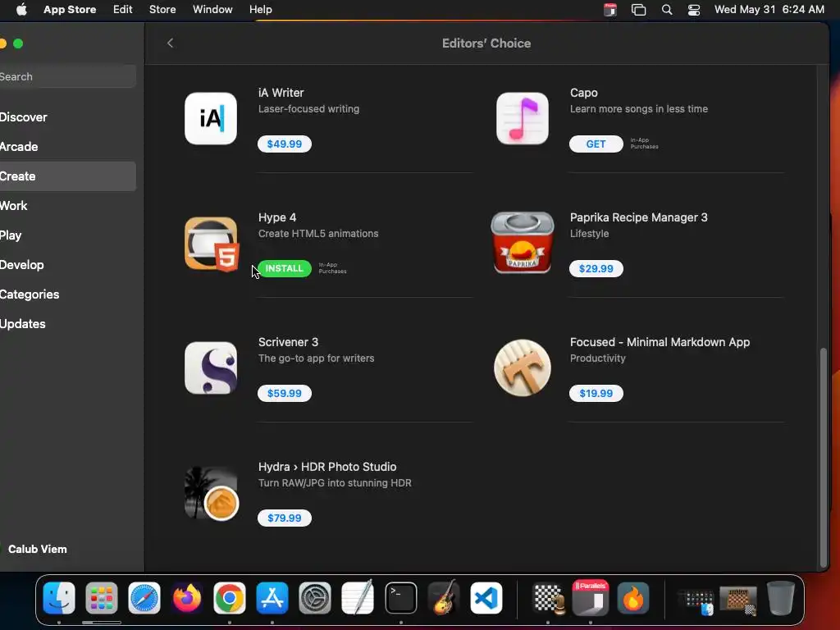Open Safari from the Dock
Screen dimensions: 840x630
pyautogui.click(x=144, y=598)
